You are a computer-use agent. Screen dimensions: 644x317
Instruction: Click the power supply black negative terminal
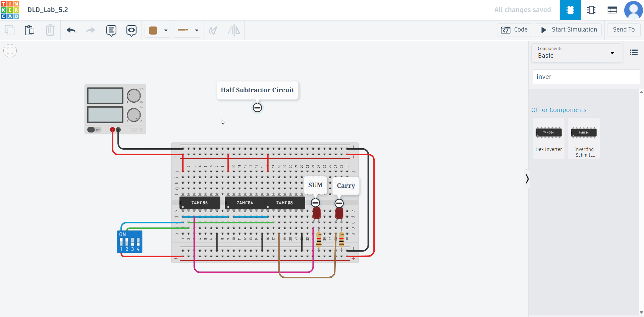coord(118,130)
